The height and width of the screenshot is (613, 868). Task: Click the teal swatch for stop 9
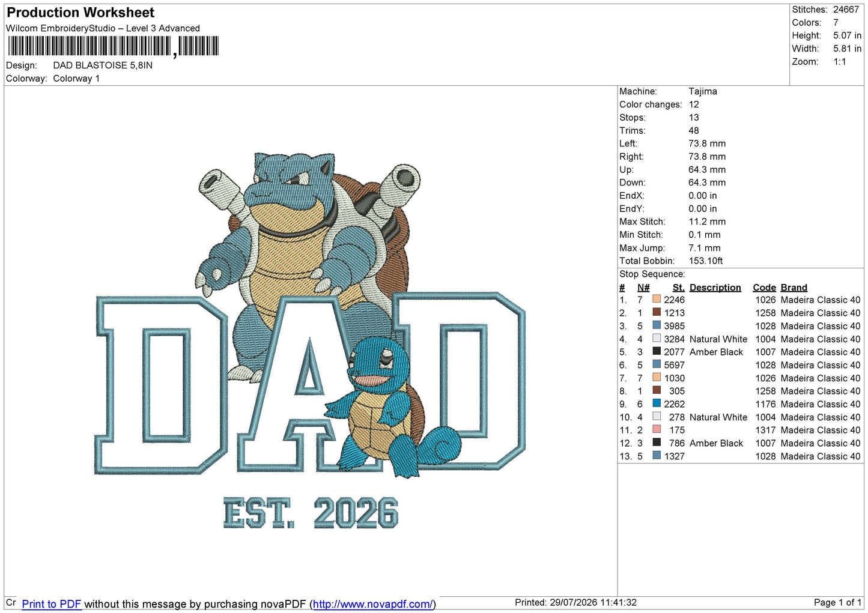(657, 403)
